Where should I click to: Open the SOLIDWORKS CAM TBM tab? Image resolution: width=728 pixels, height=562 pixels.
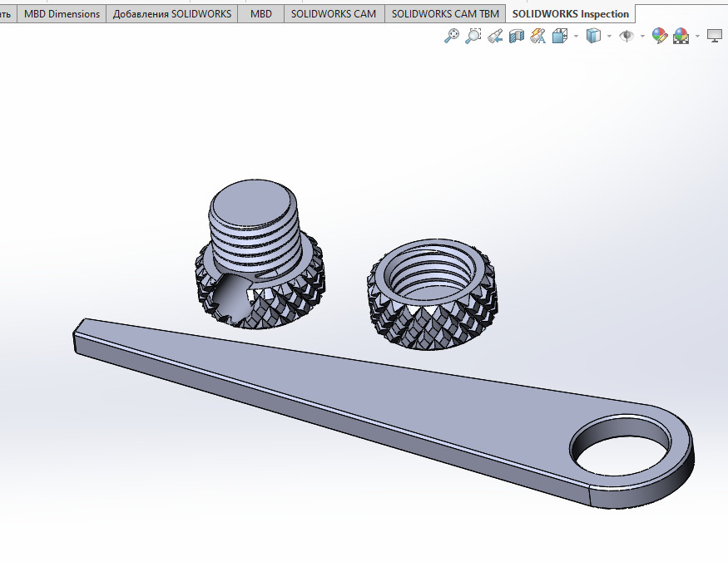tap(445, 14)
